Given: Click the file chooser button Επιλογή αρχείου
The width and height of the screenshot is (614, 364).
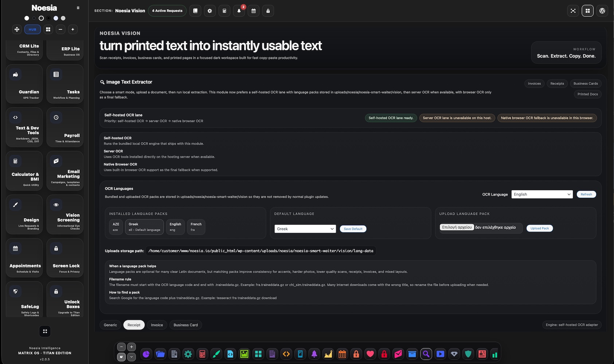Looking at the screenshot, I should click(x=457, y=227).
